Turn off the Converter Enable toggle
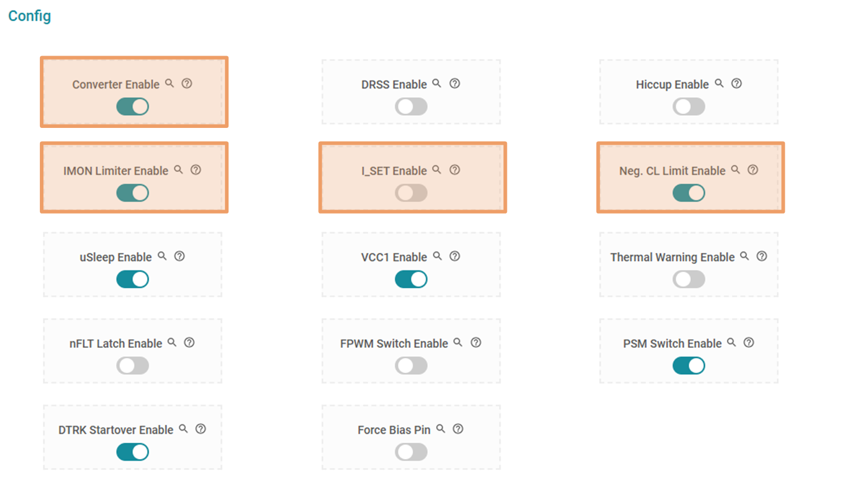The image size is (868, 481). 133,107
